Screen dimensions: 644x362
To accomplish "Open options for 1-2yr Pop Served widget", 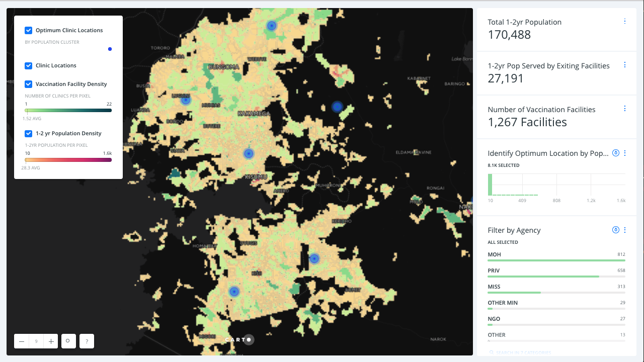I will (625, 65).
